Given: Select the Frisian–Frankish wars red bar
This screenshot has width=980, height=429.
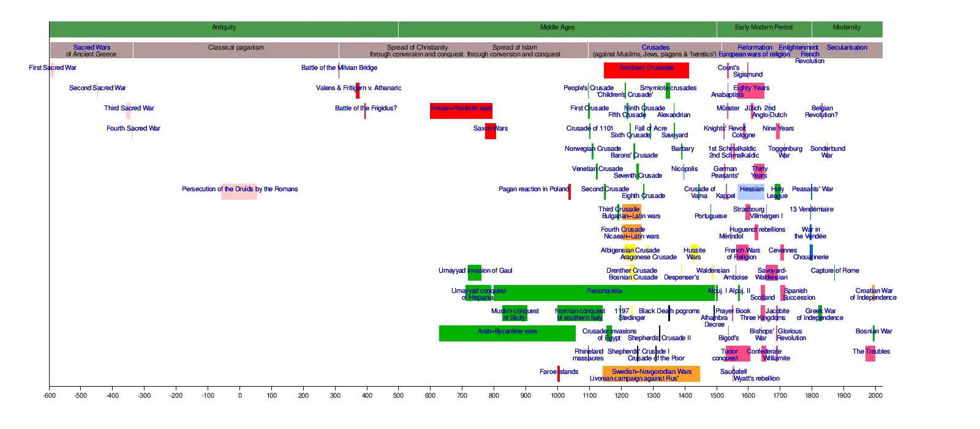Looking at the screenshot, I should 461,110.
